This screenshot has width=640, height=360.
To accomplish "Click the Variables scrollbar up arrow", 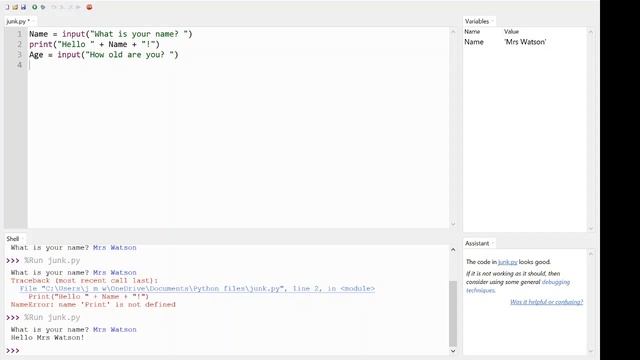I will [x=591, y=31].
